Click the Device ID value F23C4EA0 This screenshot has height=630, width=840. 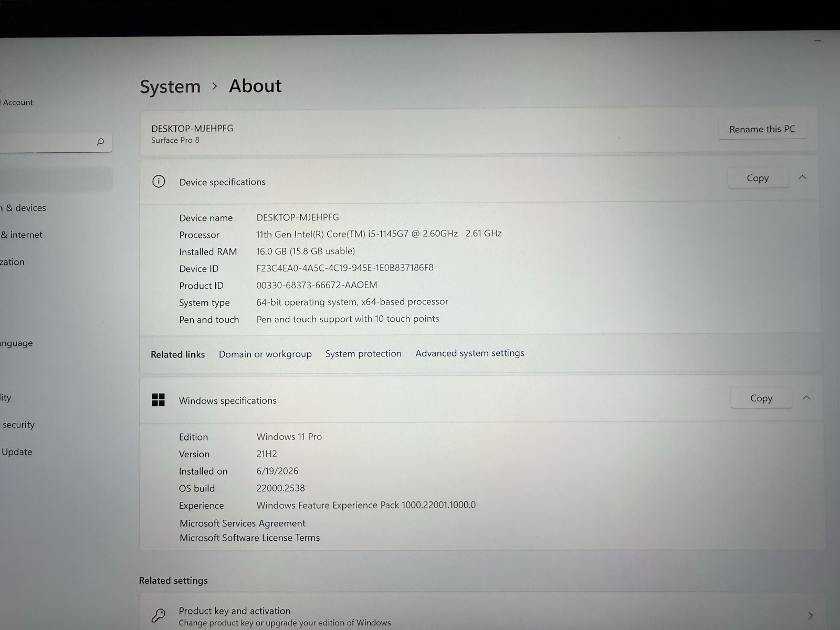(x=345, y=268)
